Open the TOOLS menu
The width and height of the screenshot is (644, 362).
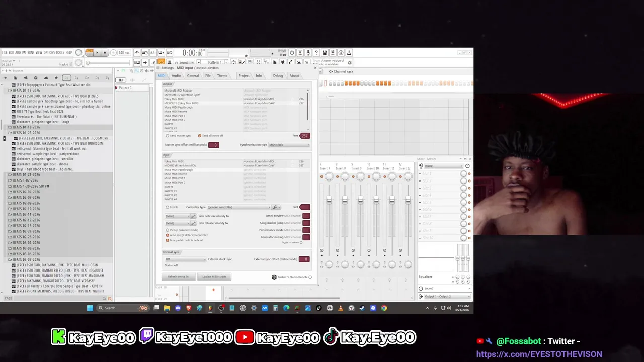click(60, 52)
